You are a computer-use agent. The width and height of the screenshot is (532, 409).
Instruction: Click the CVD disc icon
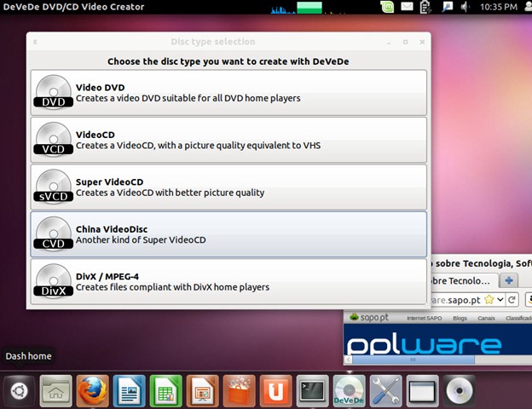[x=53, y=233]
